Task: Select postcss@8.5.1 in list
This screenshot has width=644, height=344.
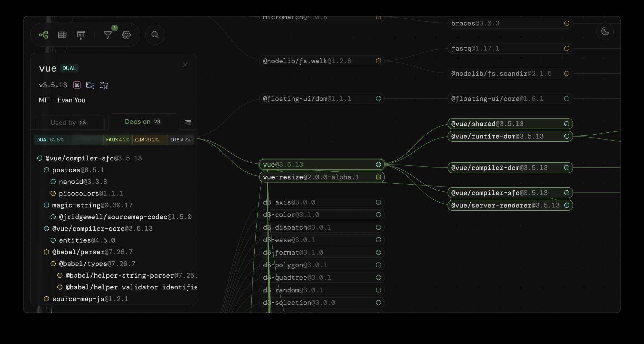Action: [78, 170]
